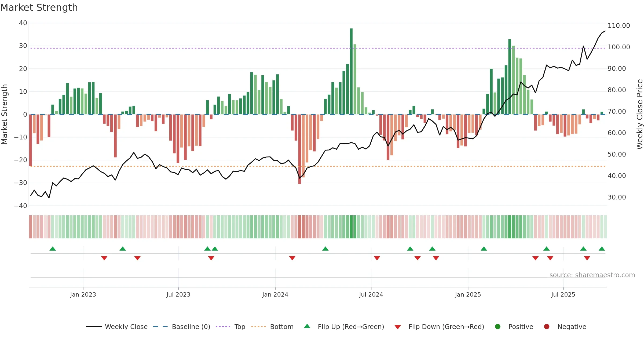
Task: Click the vertical 'Market Strength' left axis title
Action: pos(4,114)
